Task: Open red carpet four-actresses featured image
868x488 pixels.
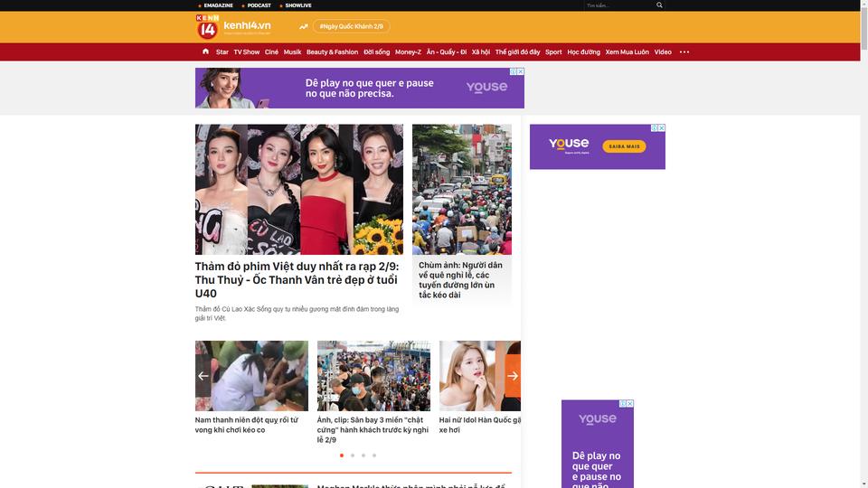Action: click(299, 189)
